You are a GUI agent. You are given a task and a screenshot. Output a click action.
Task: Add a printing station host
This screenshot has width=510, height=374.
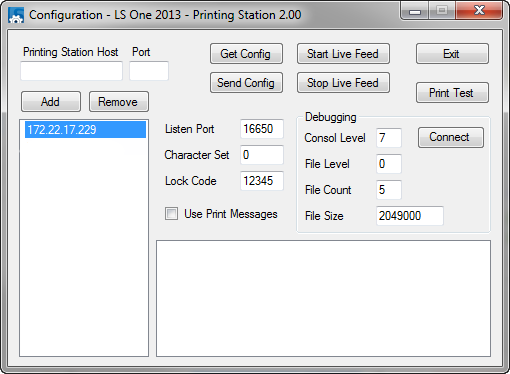51,102
